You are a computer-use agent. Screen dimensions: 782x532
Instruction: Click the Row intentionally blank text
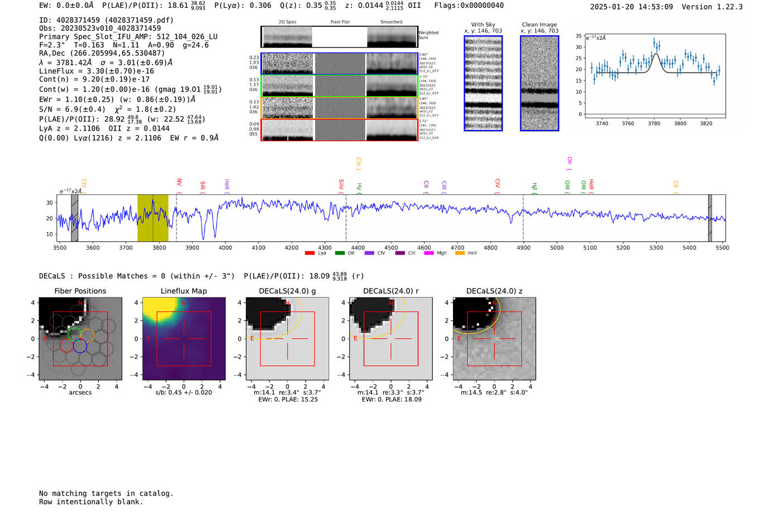pyautogui.click(x=91, y=502)
